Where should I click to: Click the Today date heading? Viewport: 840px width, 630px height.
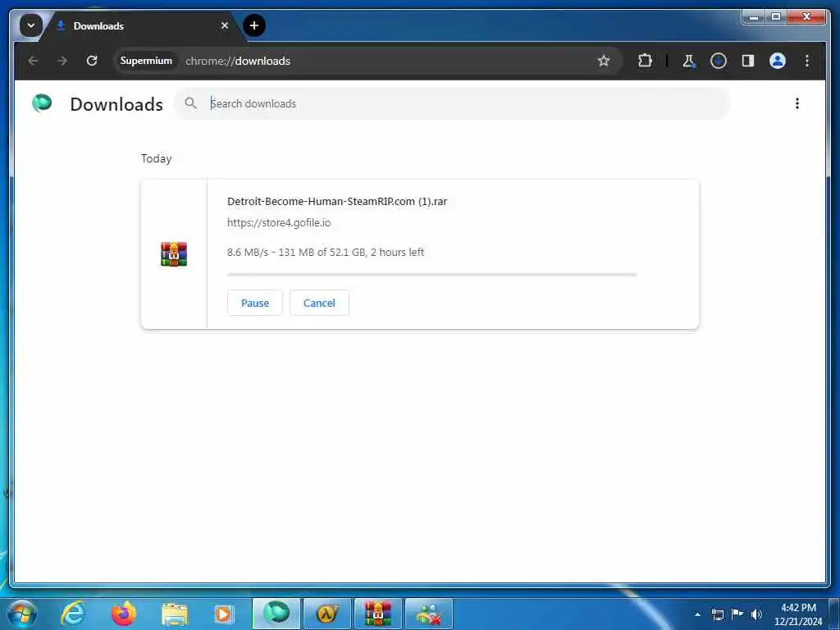pyautogui.click(x=156, y=158)
